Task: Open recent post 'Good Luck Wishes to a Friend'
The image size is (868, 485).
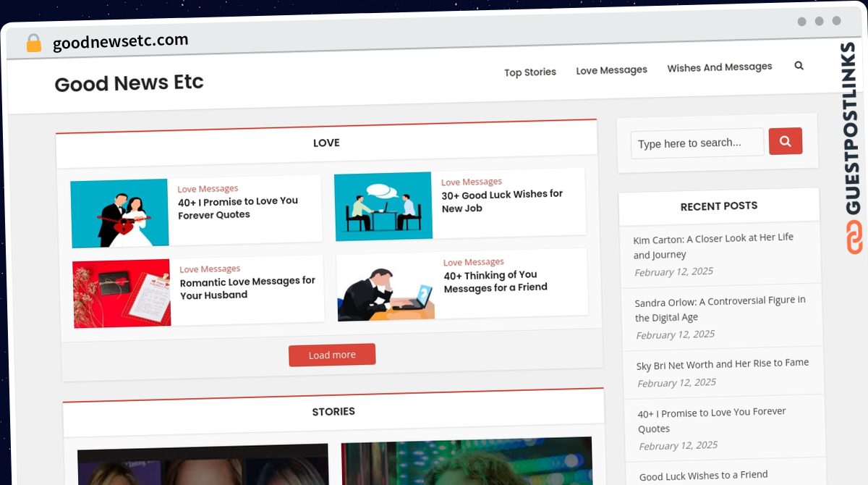Action: coord(704,476)
